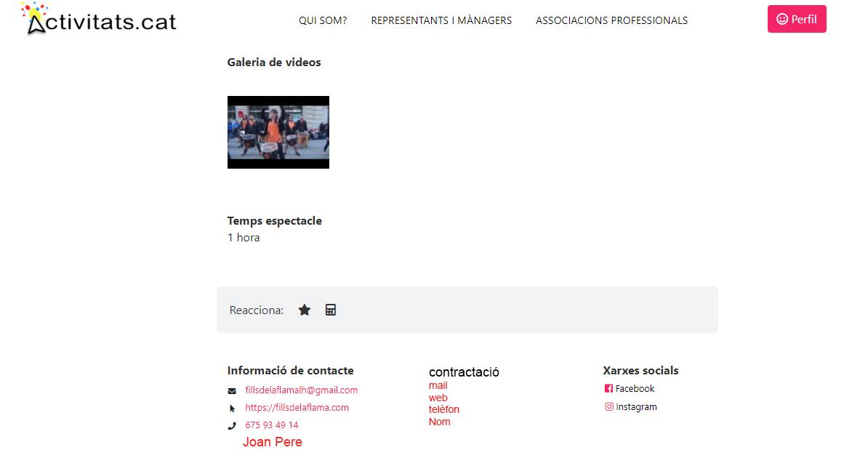Screen dimensions: 868x474
Task: Click the fillsdelaflamalh@gmail.com email link
Action: [301, 390]
